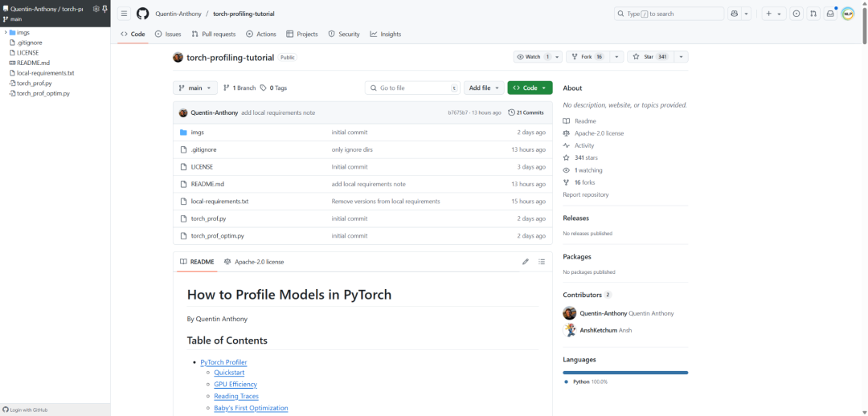Open Projects tab
This screenshot has width=868, height=416.
[301, 34]
